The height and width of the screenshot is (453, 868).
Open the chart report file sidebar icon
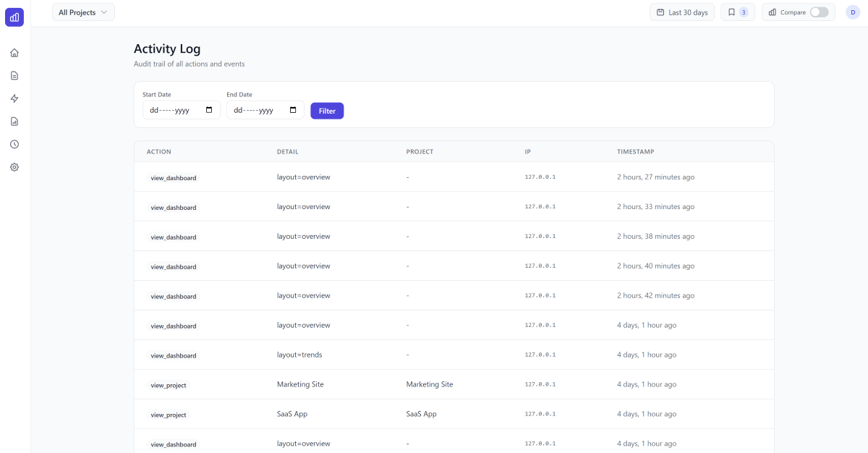(14, 122)
